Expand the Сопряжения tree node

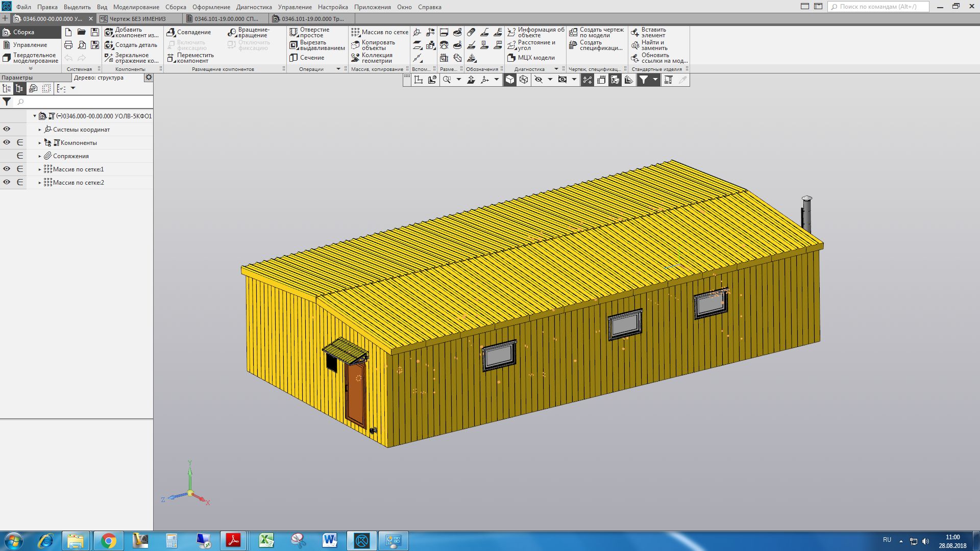click(x=40, y=156)
